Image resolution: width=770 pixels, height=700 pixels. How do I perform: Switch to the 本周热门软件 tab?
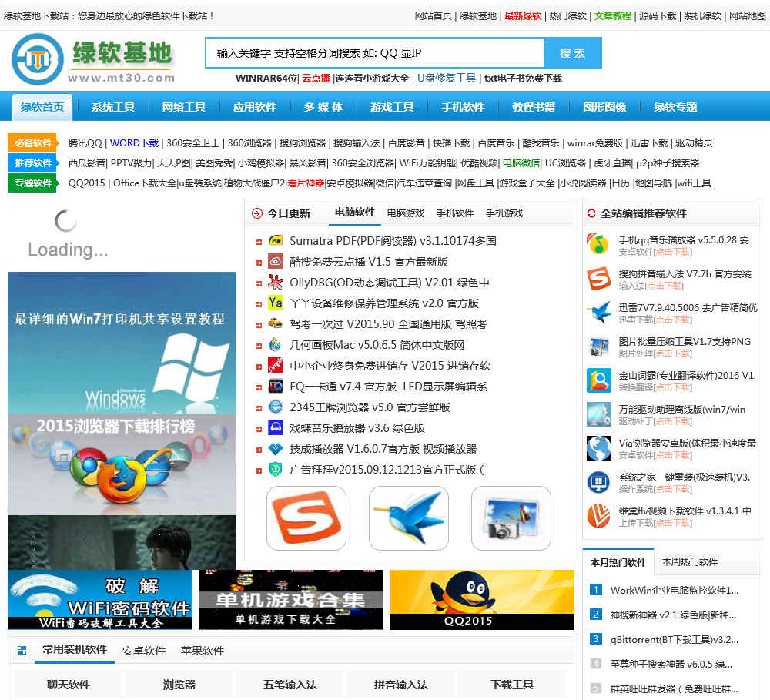point(689,562)
